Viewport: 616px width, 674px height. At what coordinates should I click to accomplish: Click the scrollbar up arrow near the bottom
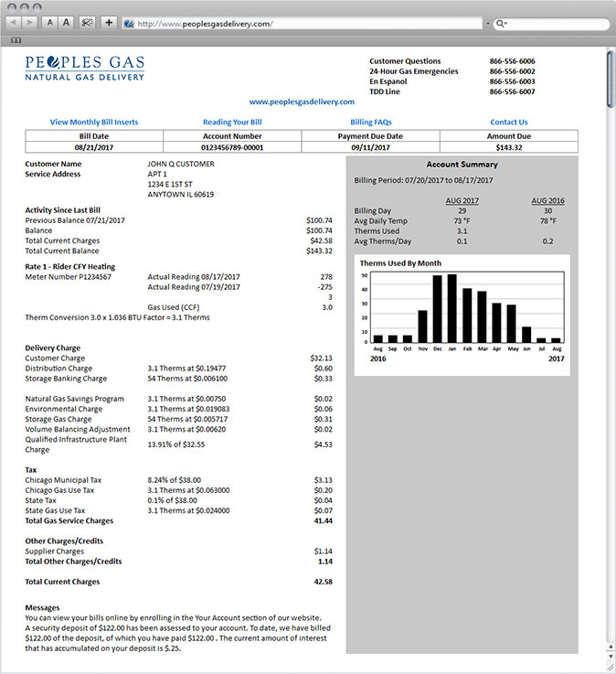tap(611, 647)
